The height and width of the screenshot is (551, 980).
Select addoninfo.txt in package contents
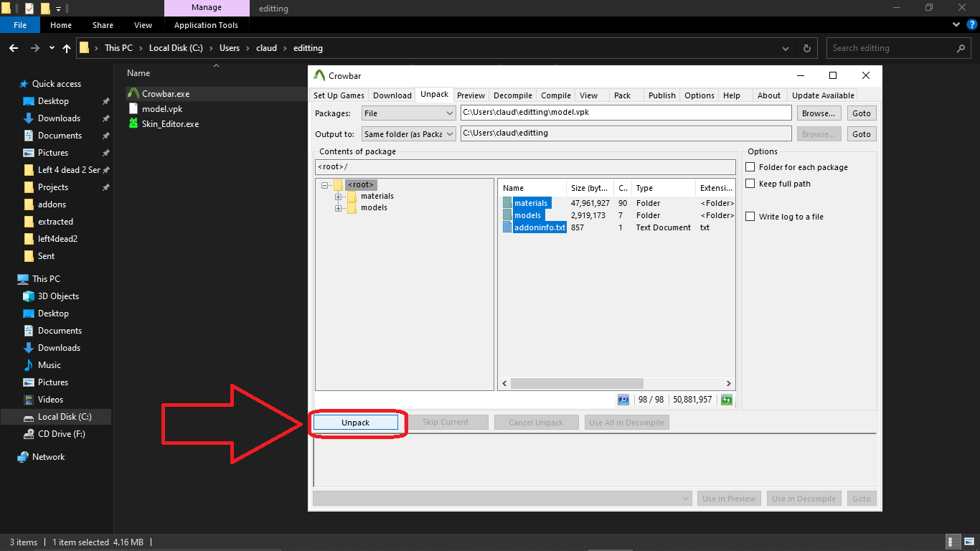tap(617, 227)
